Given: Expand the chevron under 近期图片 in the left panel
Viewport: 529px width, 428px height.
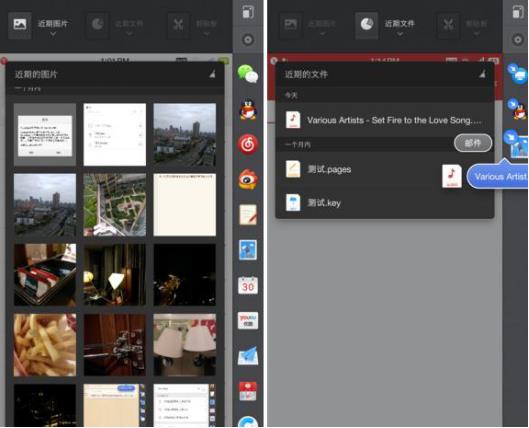Looking at the screenshot, I should pyautogui.click(x=53, y=34).
